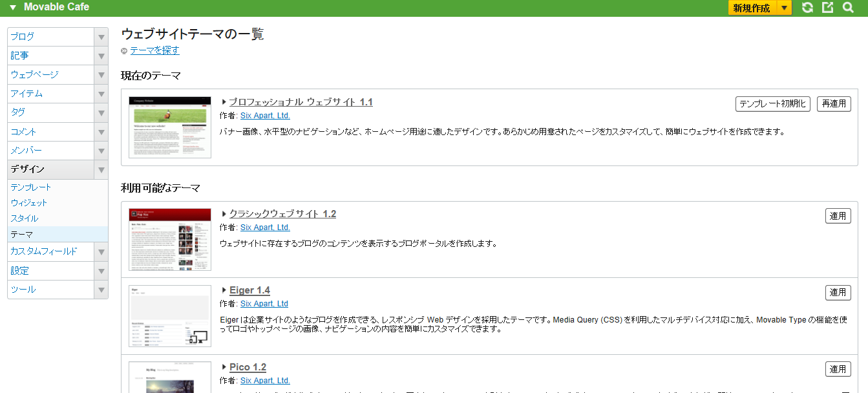Expand the 記事 menu arrow
Image resolution: width=868 pixels, height=393 pixels.
click(x=101, y=56)
